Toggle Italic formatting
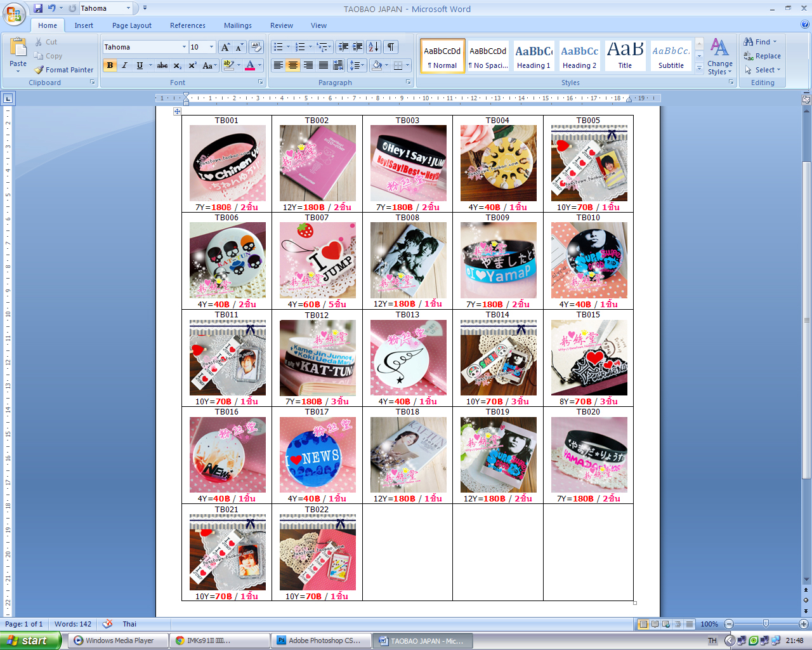812x650 pixels. coord(124,65)
